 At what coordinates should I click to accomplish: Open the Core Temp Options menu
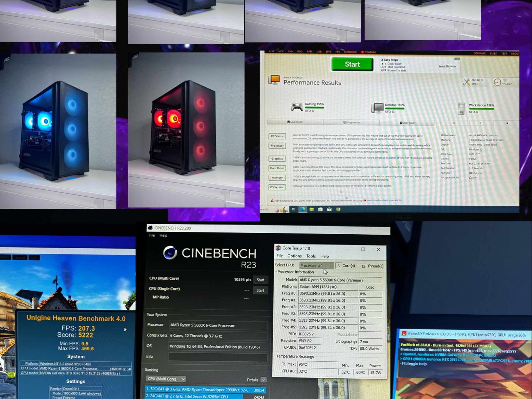[x=295, y=256]
